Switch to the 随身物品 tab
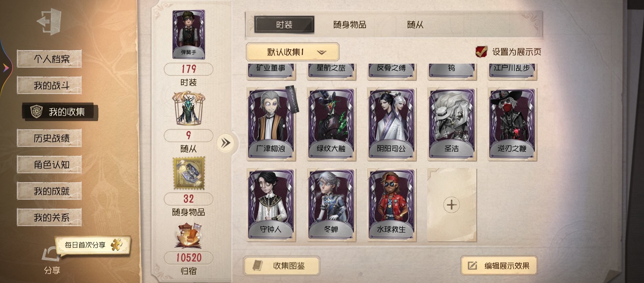The image size is (644, 283). [350, 25]
